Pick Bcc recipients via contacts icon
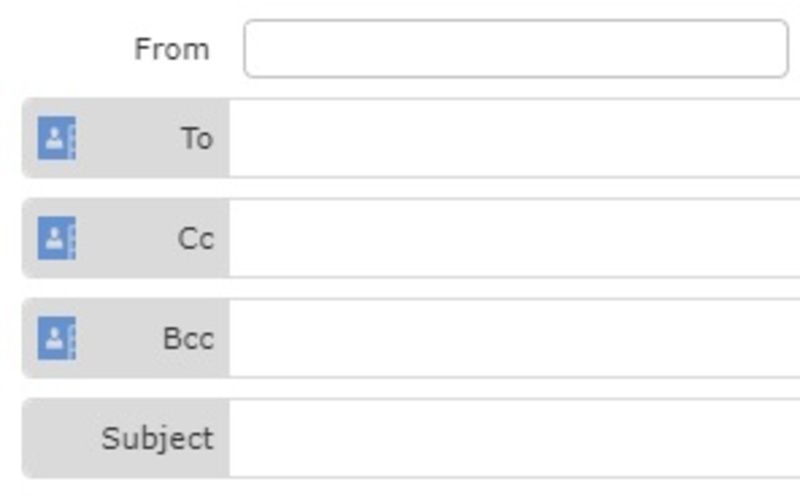The image size is (800, 495). 57,338
